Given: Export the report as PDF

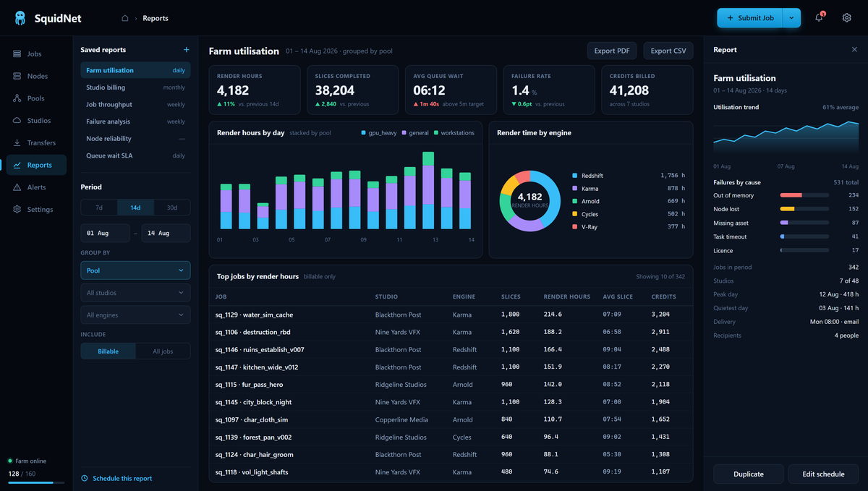Looking at the screenshot, I should (x=612, y=51).
